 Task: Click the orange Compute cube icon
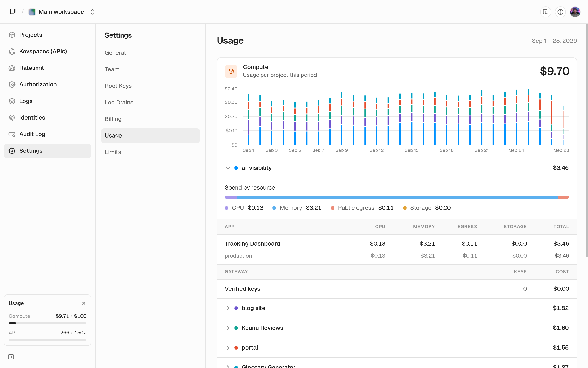231,71
